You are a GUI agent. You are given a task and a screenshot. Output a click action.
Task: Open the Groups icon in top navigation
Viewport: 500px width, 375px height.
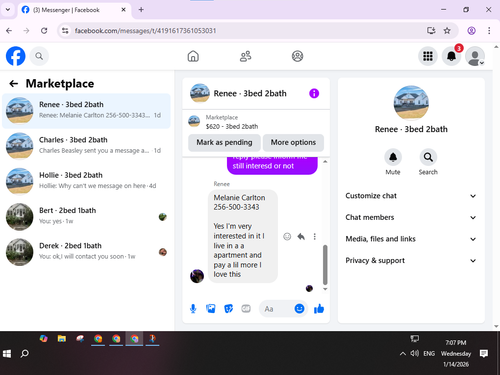tap(297, 56)
